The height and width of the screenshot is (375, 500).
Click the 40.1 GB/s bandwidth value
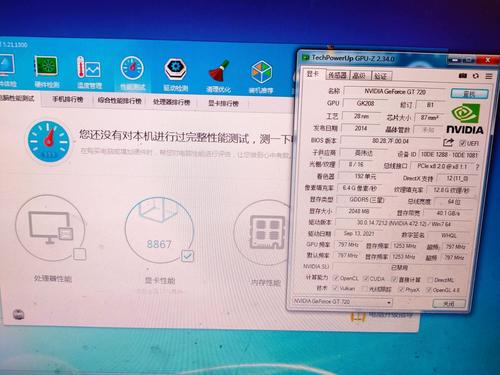pos(448,213)
